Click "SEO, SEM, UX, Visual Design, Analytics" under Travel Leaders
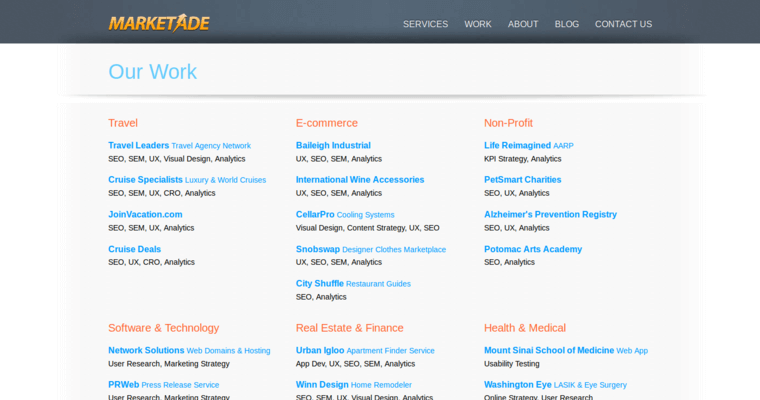760x400 pixels. click(176, 159)
